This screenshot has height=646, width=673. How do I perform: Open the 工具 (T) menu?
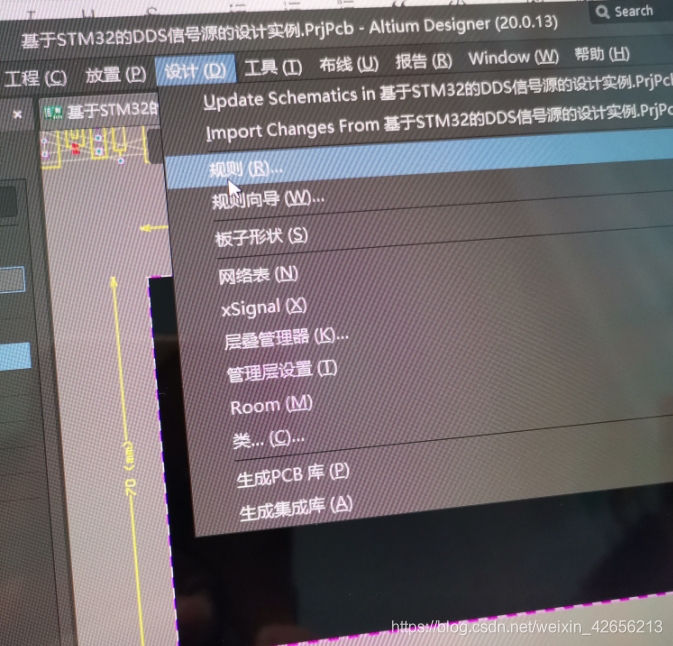[x=273, y=67]
